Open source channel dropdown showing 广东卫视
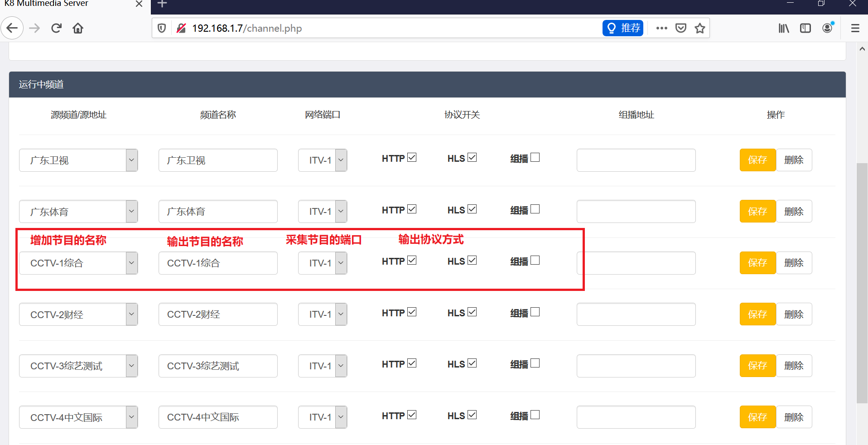 (78, 160)
